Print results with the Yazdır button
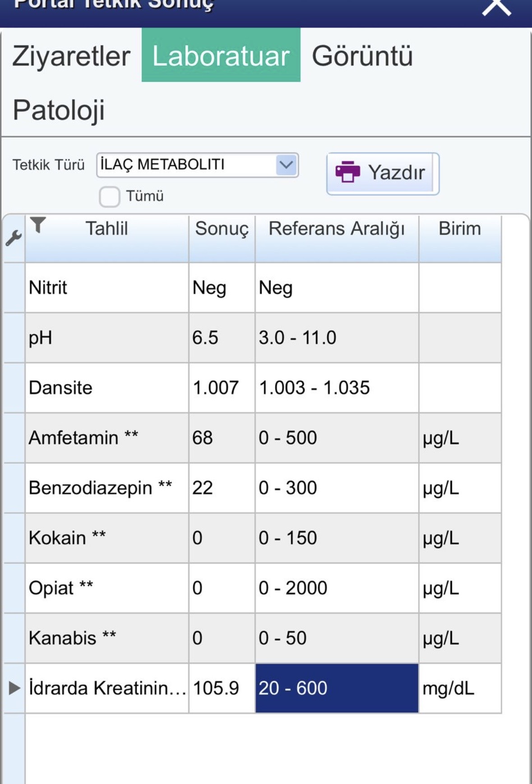Image resolution: width=532 pixels, height=784 pixels. pos(383,173)
